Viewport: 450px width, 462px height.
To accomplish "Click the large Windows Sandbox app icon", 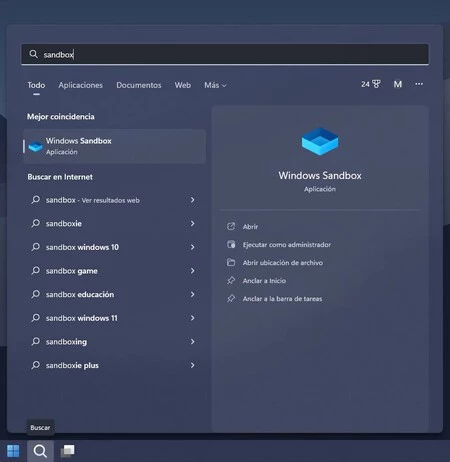I will point(320,141).
